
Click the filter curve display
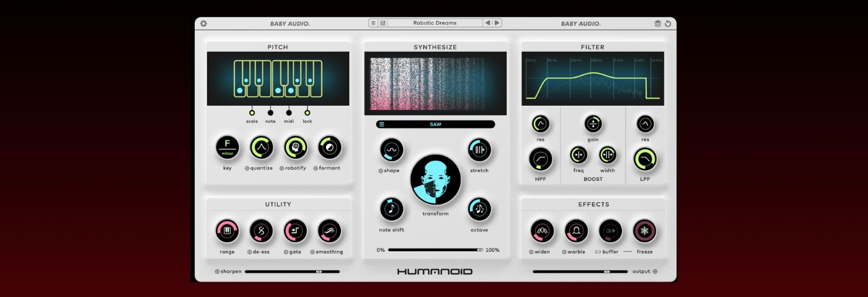[x=593, y=79]
